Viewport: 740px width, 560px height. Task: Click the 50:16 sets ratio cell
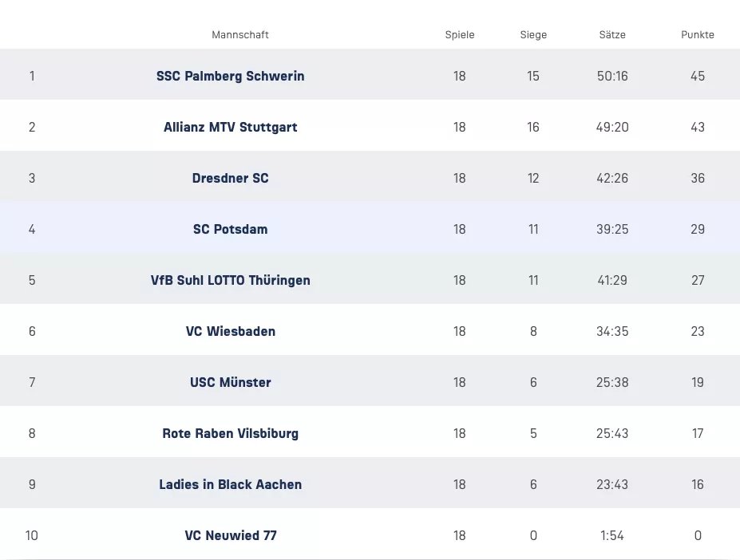(612, 76)
